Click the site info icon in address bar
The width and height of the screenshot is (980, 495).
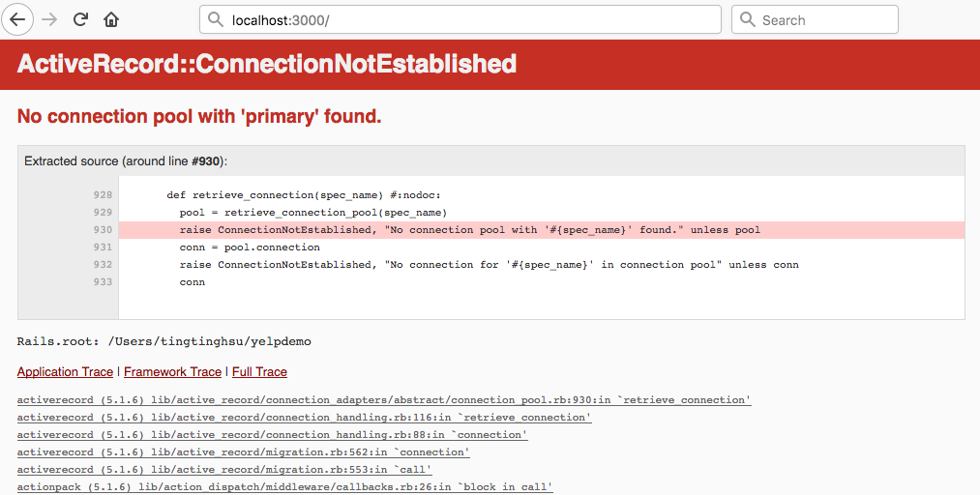click(x=217, y=19)
